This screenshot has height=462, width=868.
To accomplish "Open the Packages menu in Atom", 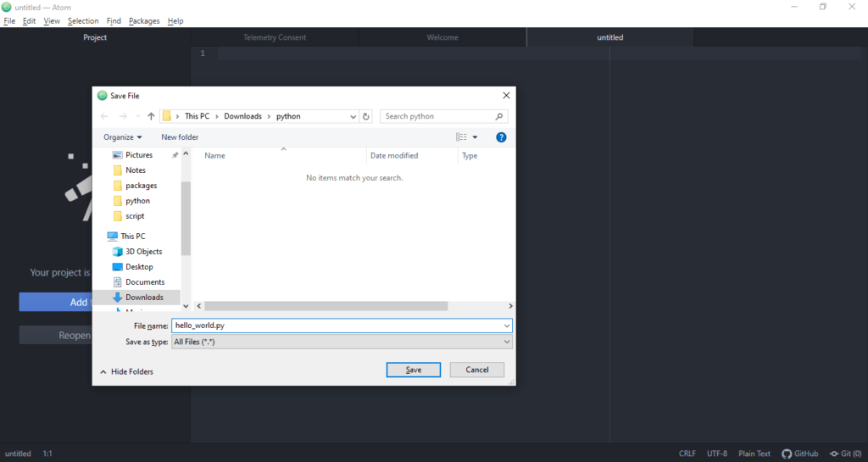I will pos(144,21).
